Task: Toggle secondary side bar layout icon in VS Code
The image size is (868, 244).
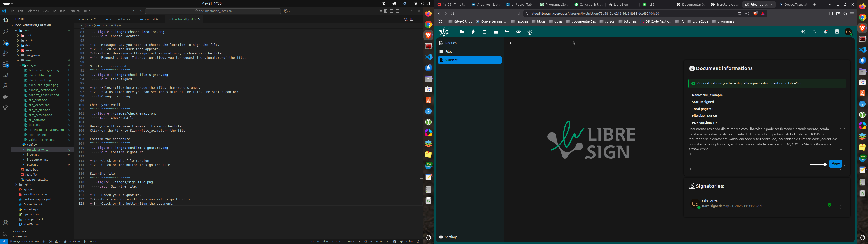Action: (x=398, y=11)
